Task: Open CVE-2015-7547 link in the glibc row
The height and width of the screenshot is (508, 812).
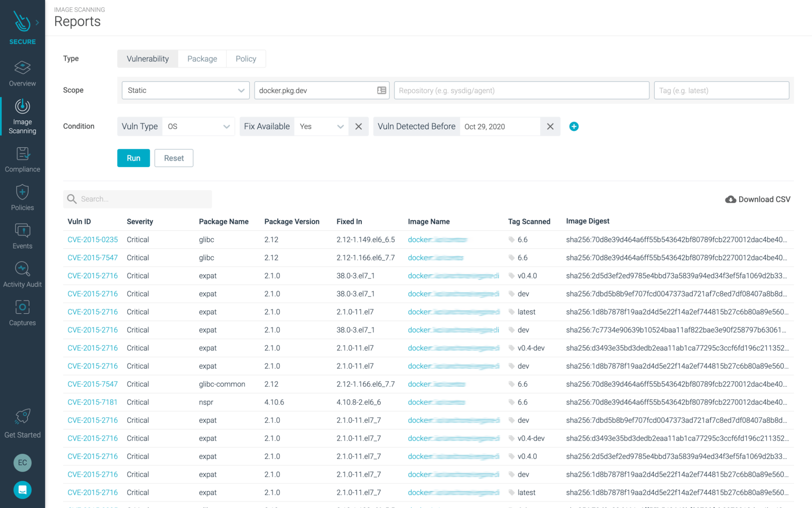Action: (x=93, y=257)
